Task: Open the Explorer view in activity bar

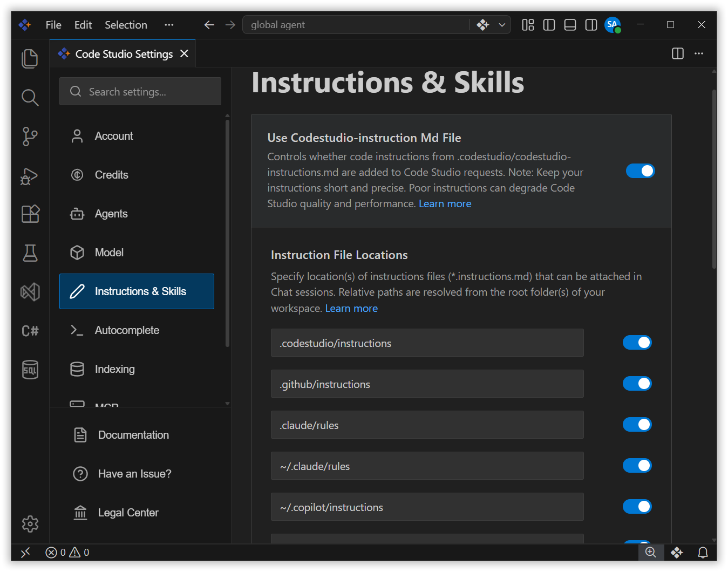Action: point(30,58)
